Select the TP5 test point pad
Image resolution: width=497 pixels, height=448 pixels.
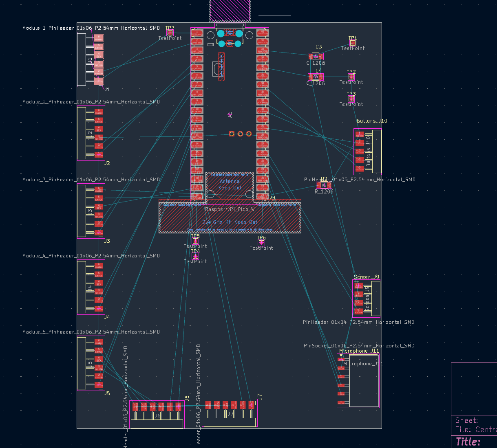pos(195,241)
